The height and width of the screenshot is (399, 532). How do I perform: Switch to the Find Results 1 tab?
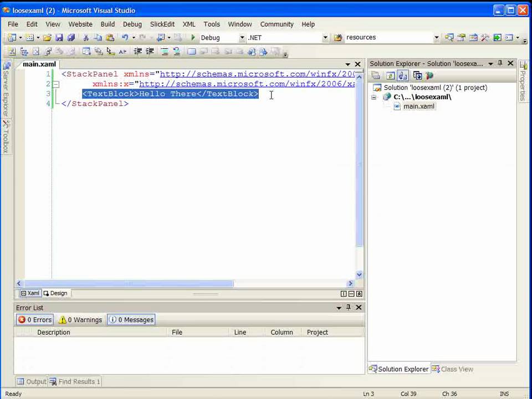[x=75, y=381]
